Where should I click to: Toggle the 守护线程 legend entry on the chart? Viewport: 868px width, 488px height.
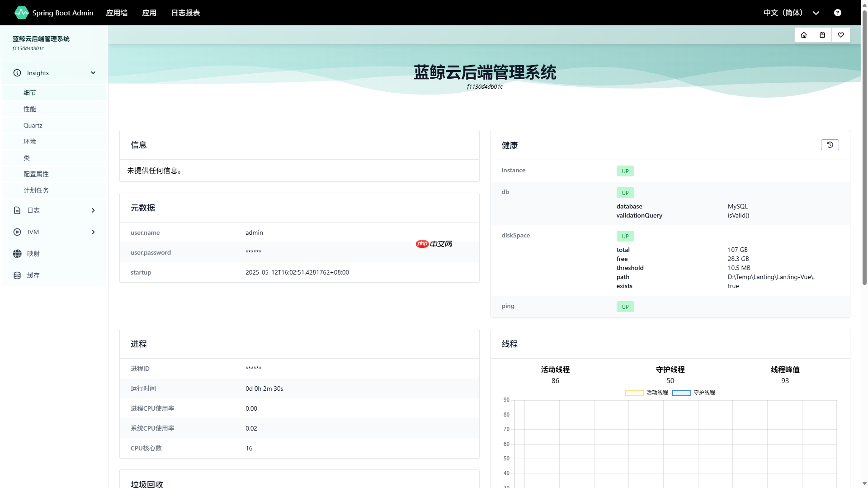click(694, 393)
